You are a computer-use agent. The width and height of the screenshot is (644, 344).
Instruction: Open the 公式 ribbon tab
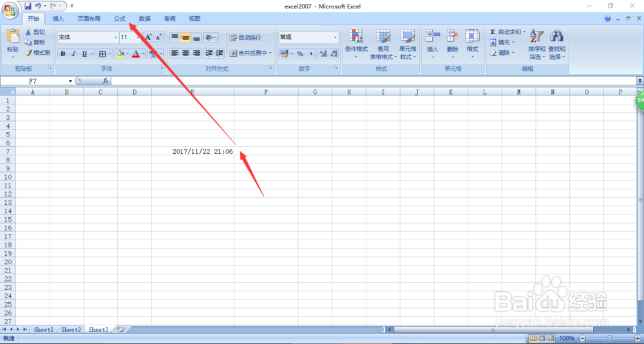pyautogui.click(x=120, y=19)
